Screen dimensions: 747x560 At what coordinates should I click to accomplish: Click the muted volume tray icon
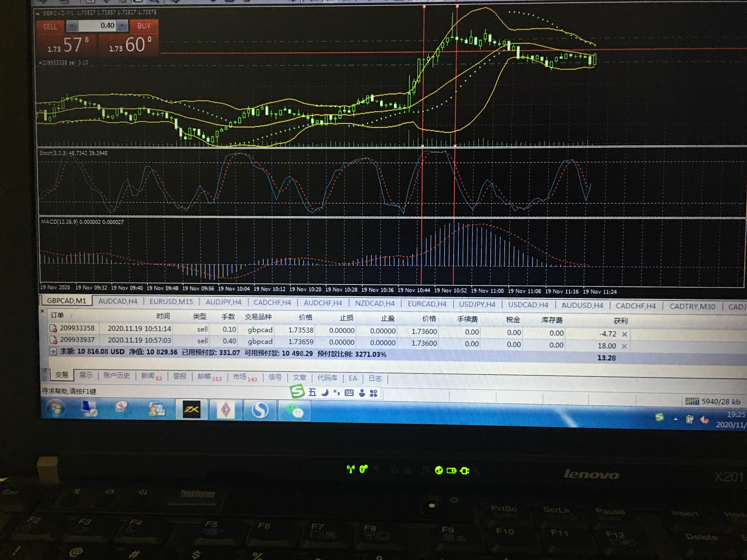coord(704,420)
